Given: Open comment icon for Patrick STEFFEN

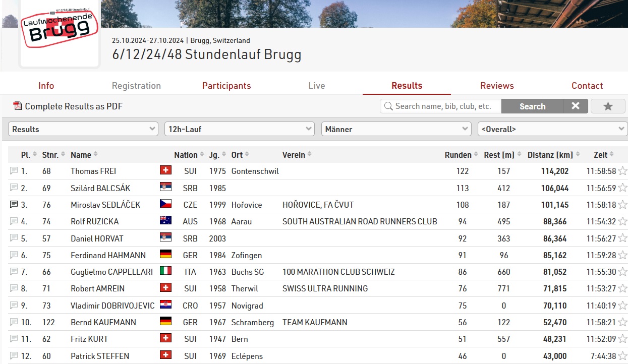Looking at the screenshot, I should point(14,355).
